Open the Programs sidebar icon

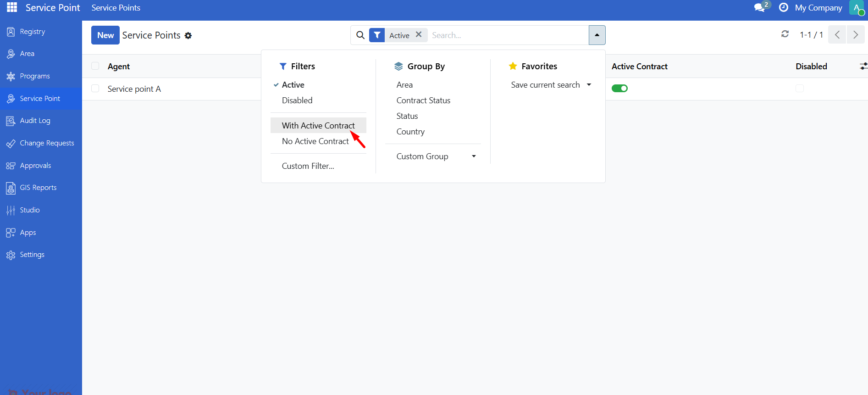(11, 76)
